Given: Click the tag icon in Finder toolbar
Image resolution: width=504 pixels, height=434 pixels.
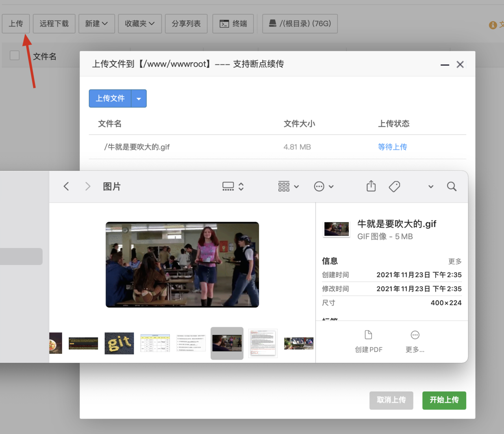Looking at the screenshot, I should coord(394,186).
